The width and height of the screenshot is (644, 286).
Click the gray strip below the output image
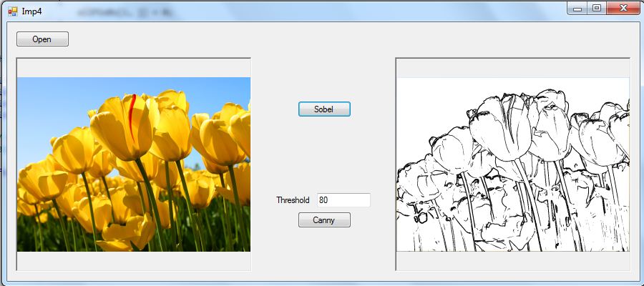point(513,260)
